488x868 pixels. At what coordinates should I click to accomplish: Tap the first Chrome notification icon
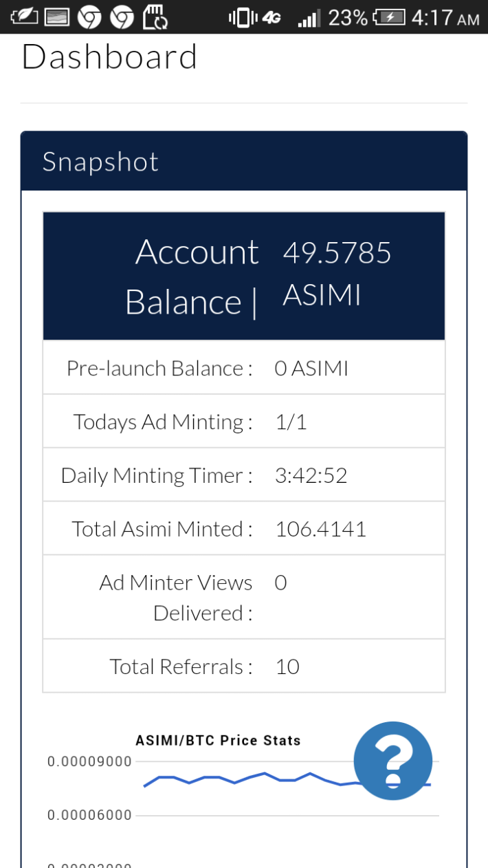click(x=89, y=17)
